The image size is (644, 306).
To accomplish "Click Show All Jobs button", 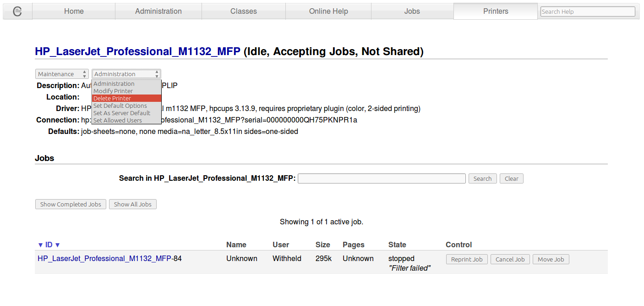I will coord(133,204).
